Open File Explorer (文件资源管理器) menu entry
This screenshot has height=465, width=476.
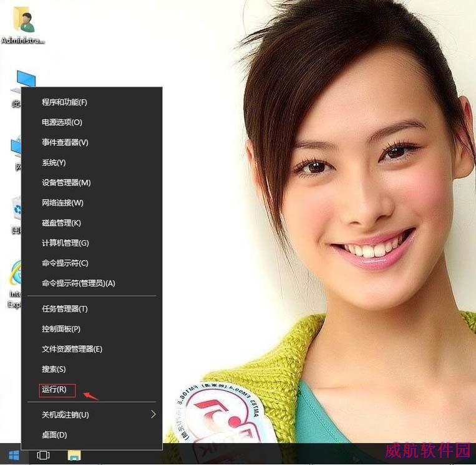tap(92, 349)
